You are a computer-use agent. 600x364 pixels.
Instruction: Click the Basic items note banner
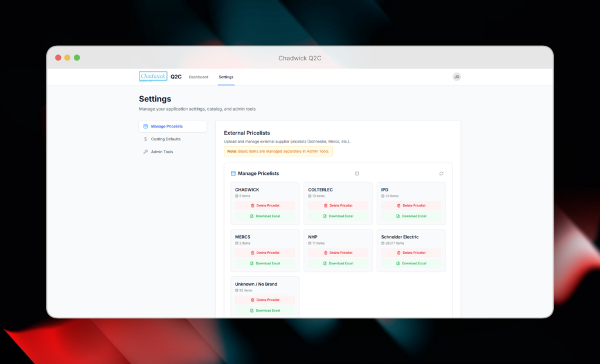278,152
